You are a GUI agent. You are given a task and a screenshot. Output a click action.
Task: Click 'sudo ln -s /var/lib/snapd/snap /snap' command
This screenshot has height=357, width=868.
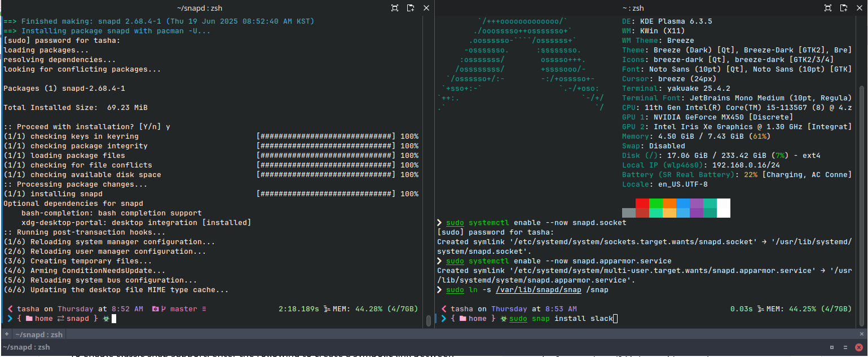(x=527, y=290)
